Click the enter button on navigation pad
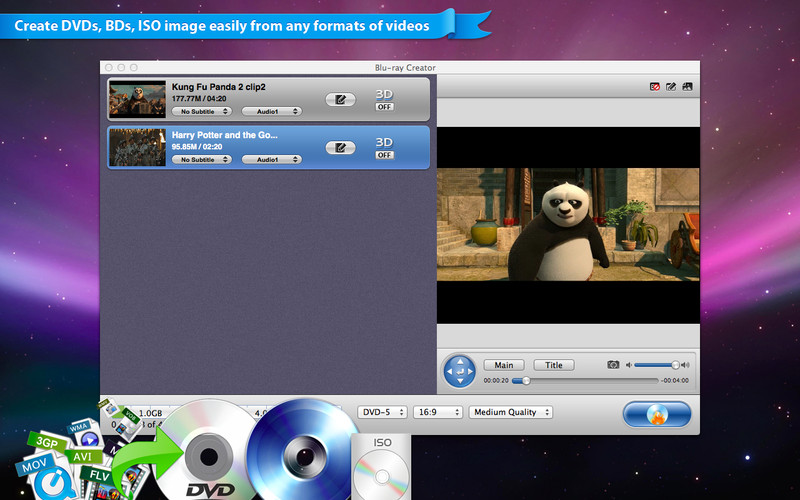 pos(460,371)
